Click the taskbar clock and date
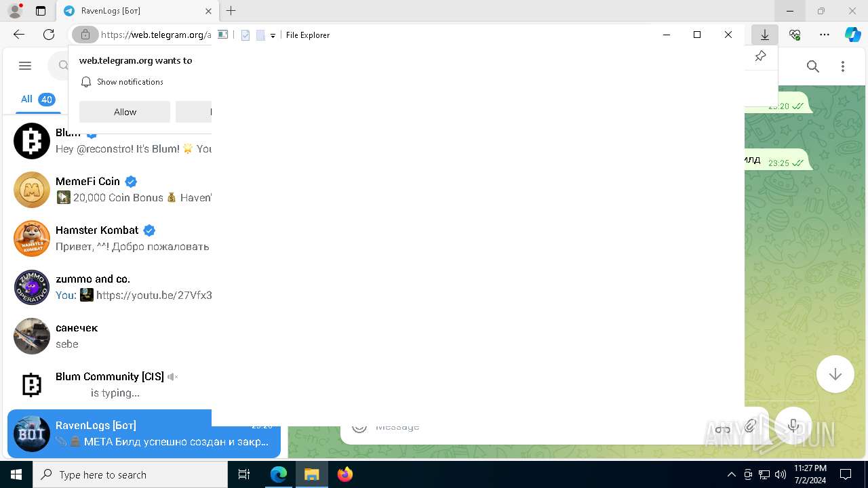 coord(810,474)
